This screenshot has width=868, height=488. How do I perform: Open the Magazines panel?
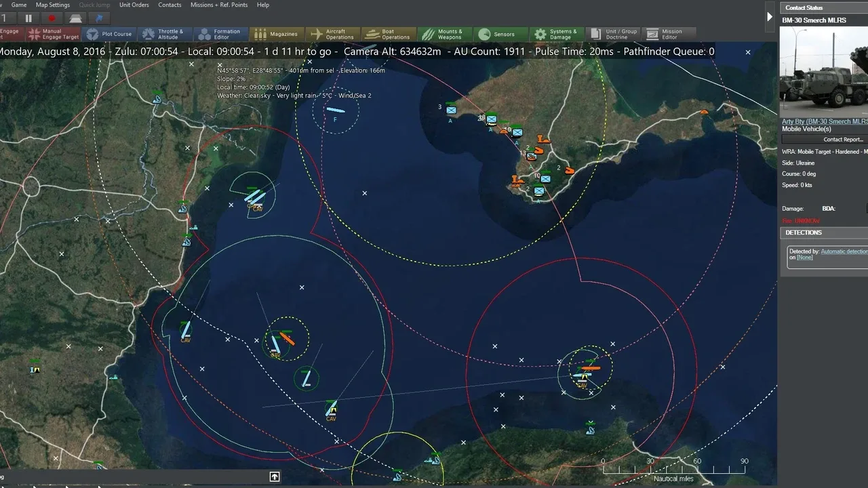[275, 34]
